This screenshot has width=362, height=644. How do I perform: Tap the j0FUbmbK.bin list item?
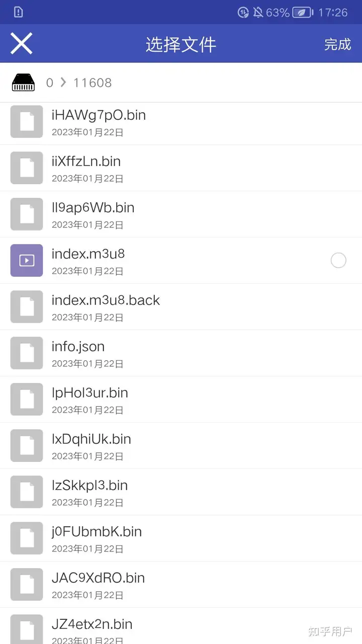coord(181,538)
